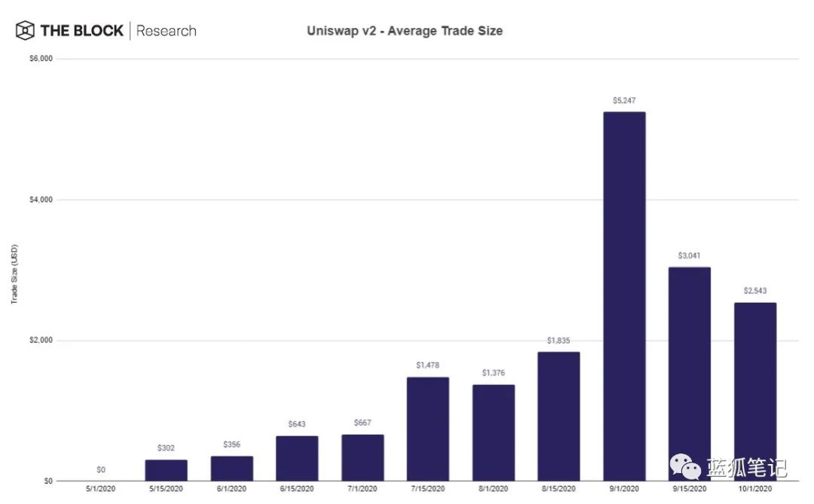Click the WeChat watermark icon
Viewport: 814px width, 504px height.
[x=688, y=466]
